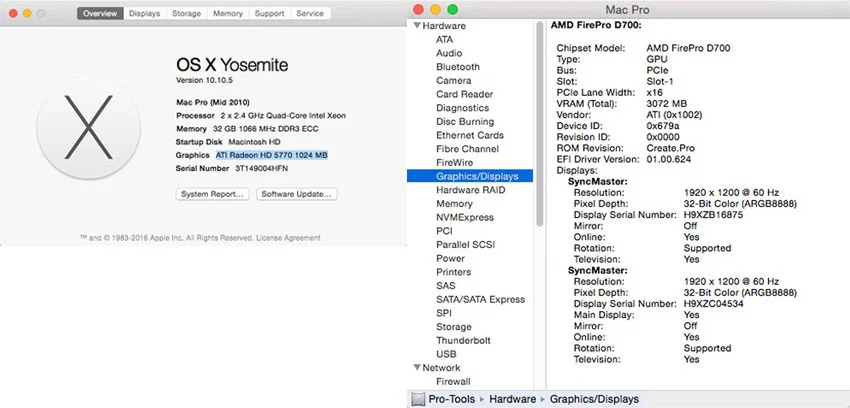This screenshot has height=408, width=850.
Task: Click Graphics/Displays in the path bar
Action: click(594, 399)
